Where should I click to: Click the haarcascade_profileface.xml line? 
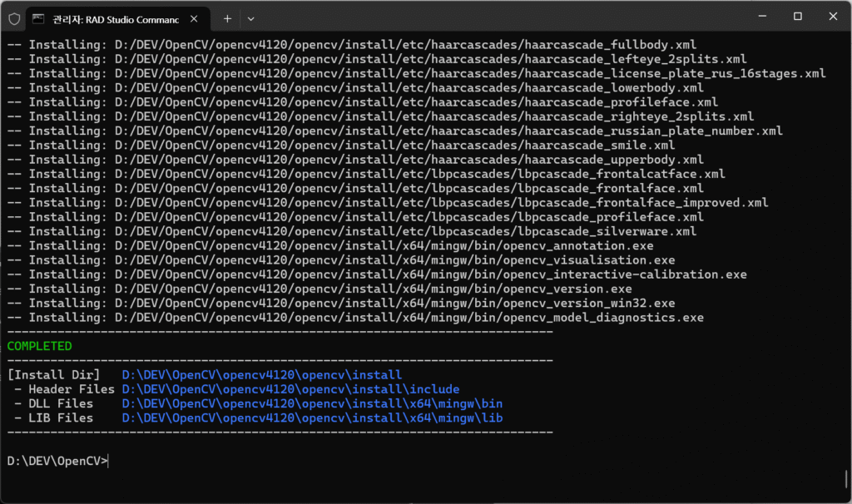pyautogui.click(x=363, y=102)
